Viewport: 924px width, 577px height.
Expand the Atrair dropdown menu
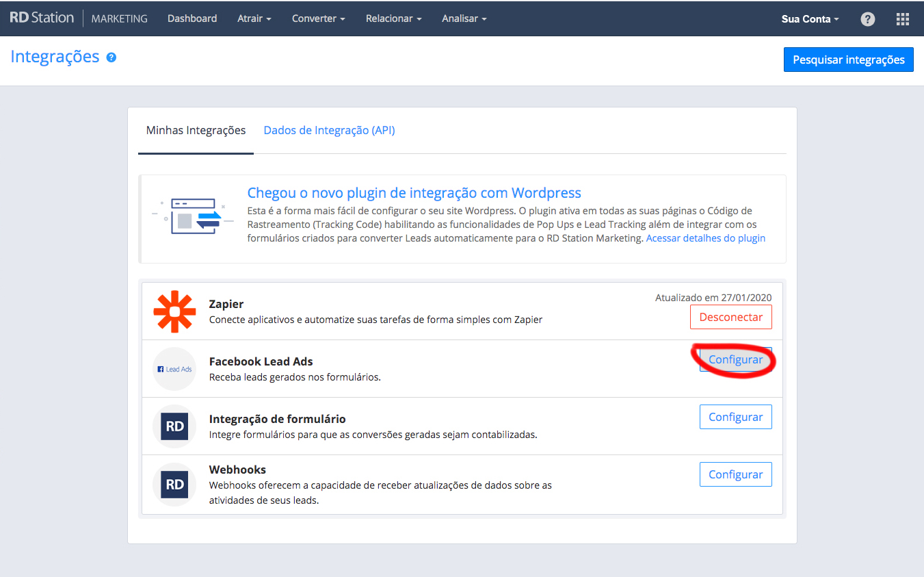point(254,18)
